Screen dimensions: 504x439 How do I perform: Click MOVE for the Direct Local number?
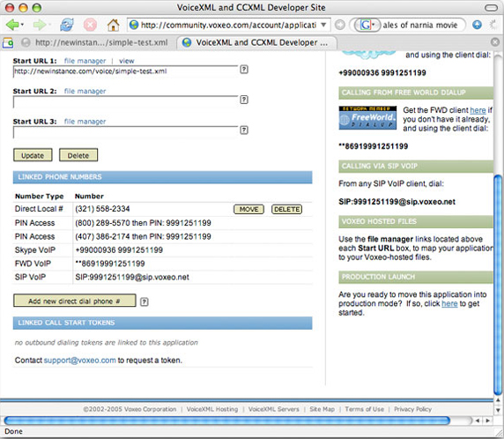click(248, 209)
